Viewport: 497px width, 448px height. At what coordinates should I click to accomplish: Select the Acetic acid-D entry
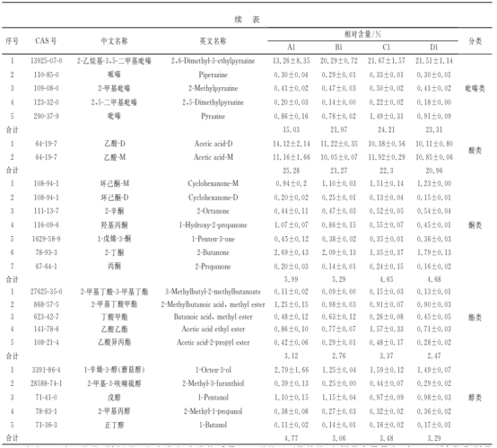[x=214, y=144]
